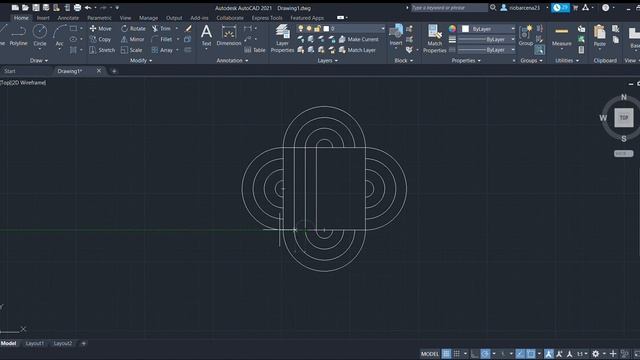The width and height of the screenshot is (640, 360).
Task: Activate the Mirror command
Action: point(133,39)
